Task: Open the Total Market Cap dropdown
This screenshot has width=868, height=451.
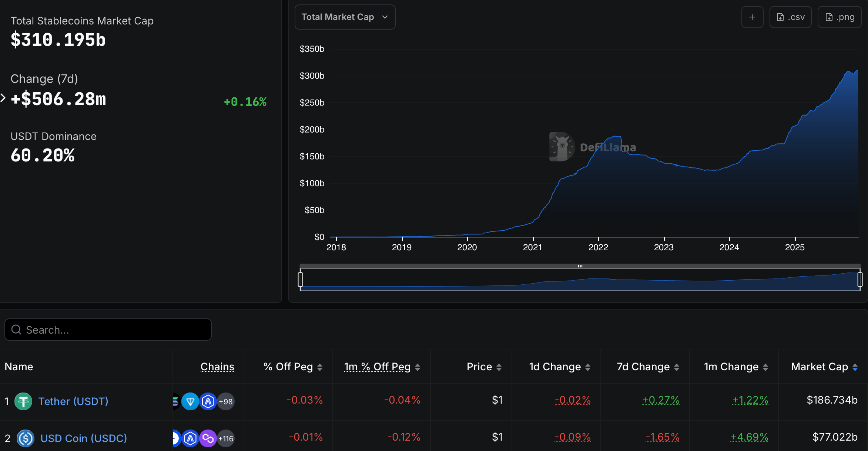Action: [x=345, y=17]
